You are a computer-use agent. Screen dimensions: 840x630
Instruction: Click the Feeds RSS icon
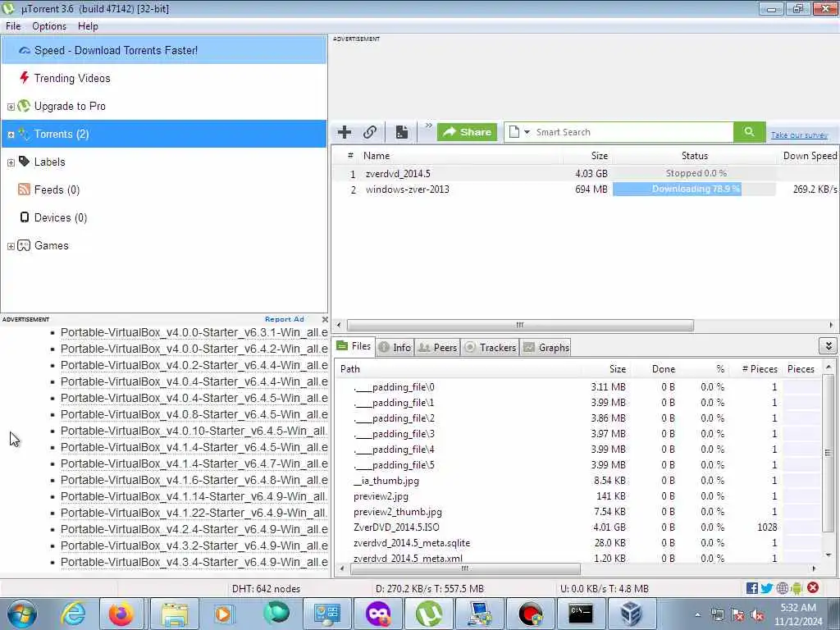[x=24, y=189]
